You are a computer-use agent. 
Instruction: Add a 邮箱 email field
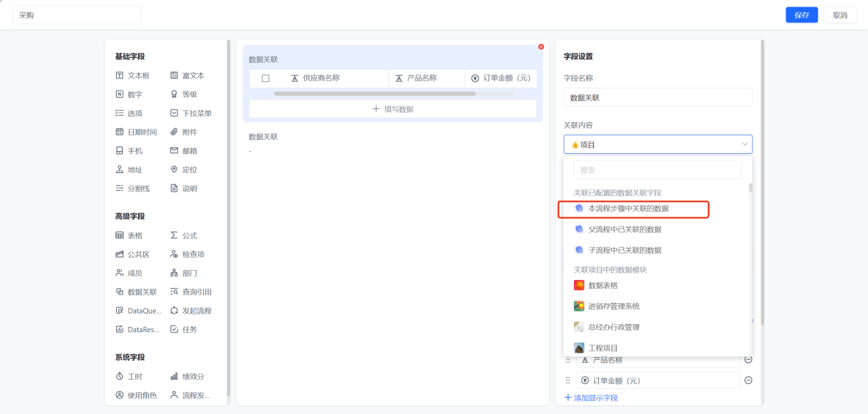[184, 151]
